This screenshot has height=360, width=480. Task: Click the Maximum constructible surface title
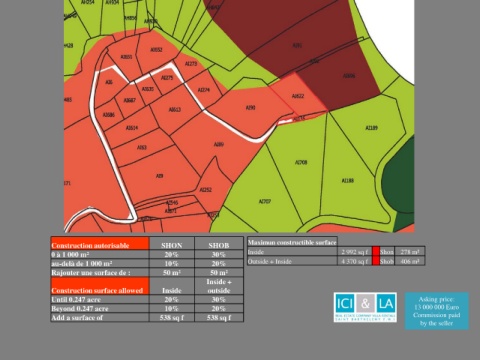[x=292, y=242]
